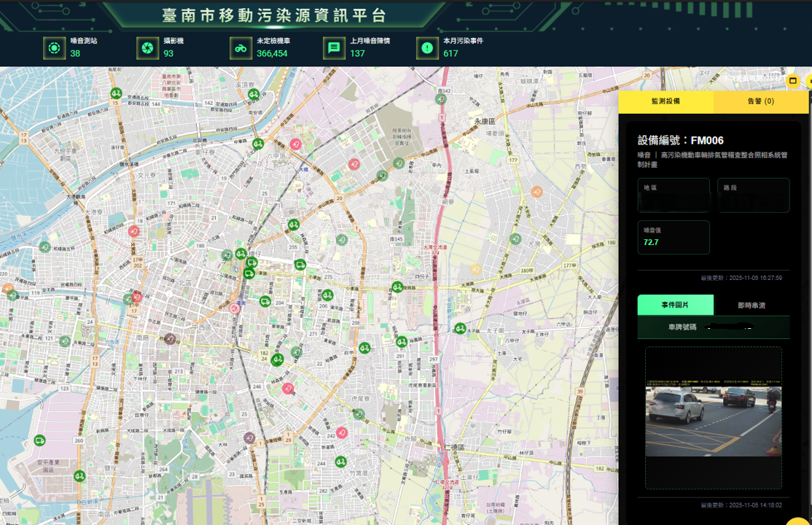Screen dimensions: 812x525
Task: Open the 告警 (0) alerts tab
Action: pyautogui.click(x=760, y=102)
